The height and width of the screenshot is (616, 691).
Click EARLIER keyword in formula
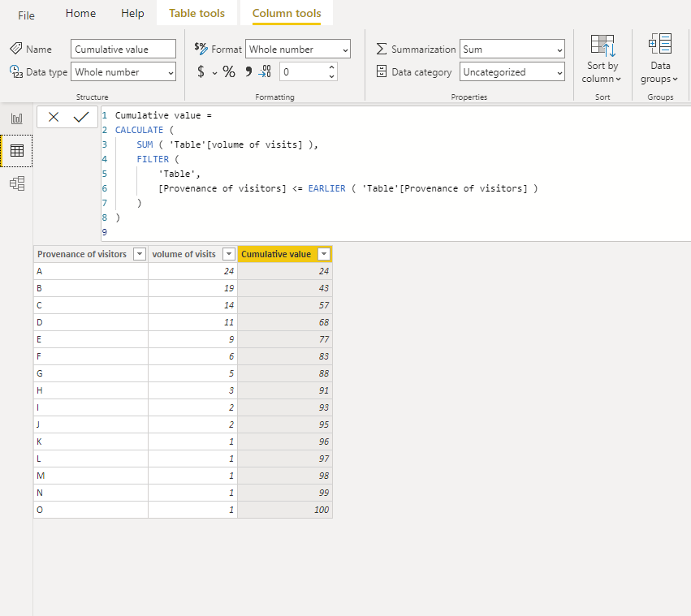(326, 188)
